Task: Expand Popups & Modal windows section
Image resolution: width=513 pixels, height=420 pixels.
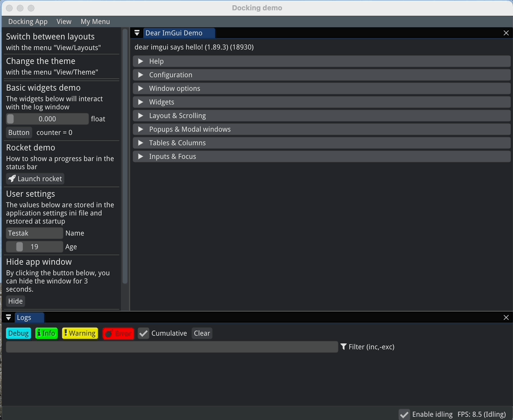Action: click(322, 129)
